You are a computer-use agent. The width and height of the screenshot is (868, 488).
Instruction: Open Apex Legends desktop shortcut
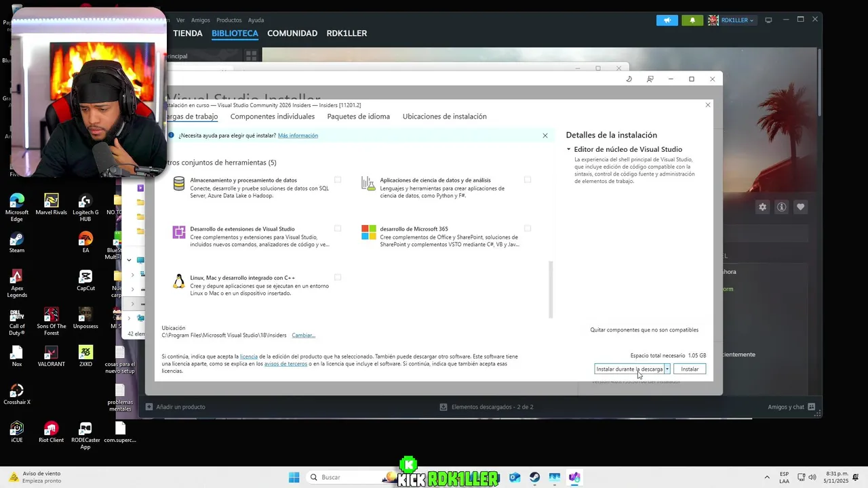point(17,283)
